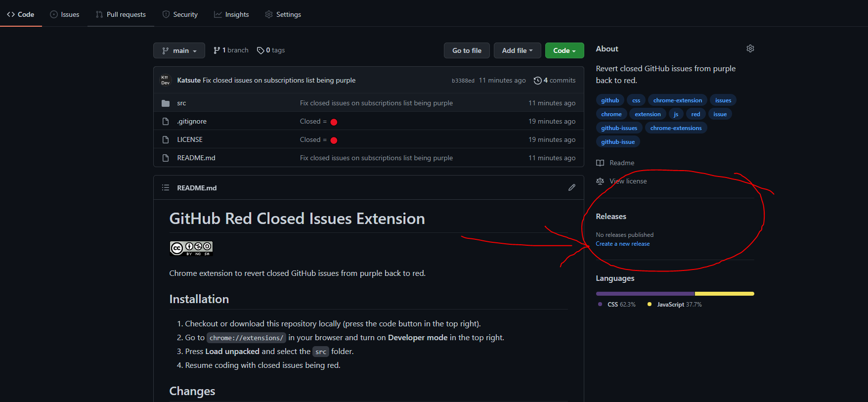Select the issues topic tag

[723, 100]
